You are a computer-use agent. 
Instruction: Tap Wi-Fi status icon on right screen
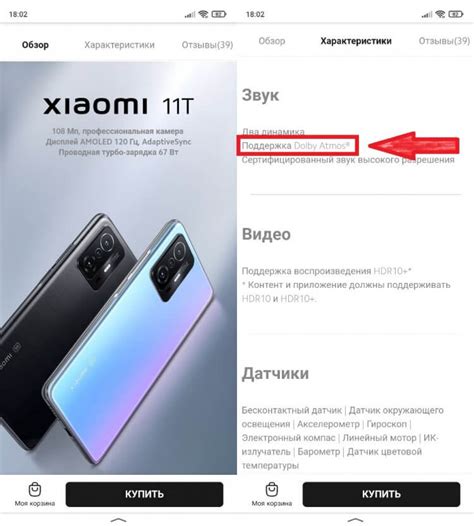440,14
